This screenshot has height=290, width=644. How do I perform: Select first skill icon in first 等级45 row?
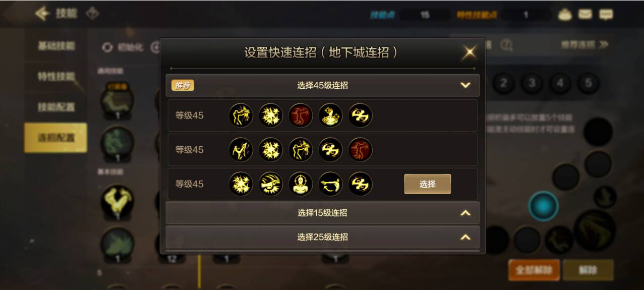(241, 115)
